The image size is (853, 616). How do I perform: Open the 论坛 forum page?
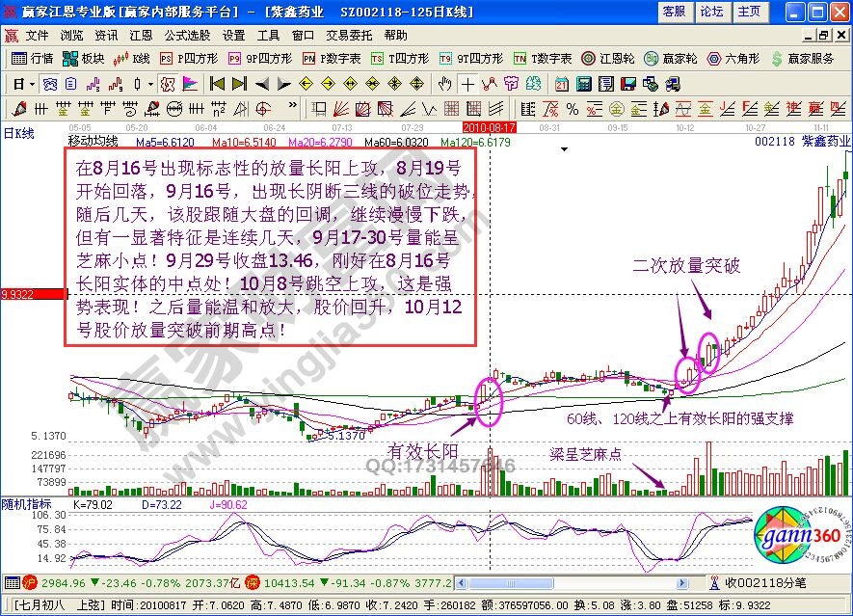[711, 11]
